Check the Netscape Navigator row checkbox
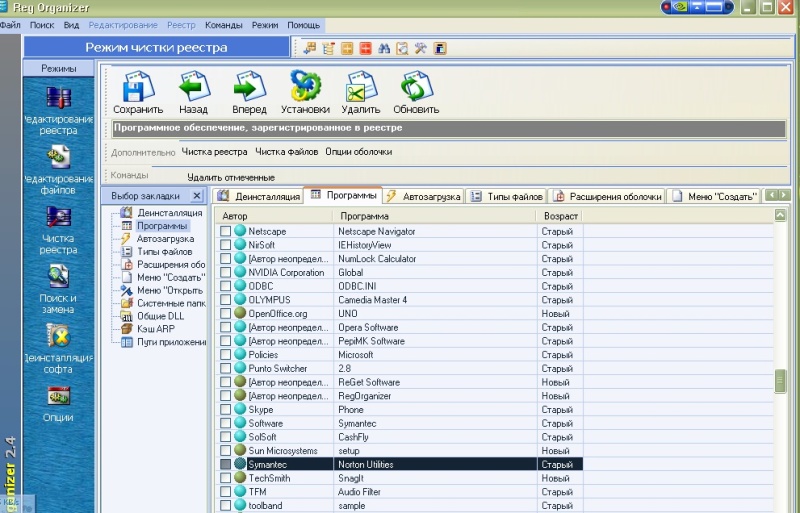The image size is (800, 513). point(225,231)
